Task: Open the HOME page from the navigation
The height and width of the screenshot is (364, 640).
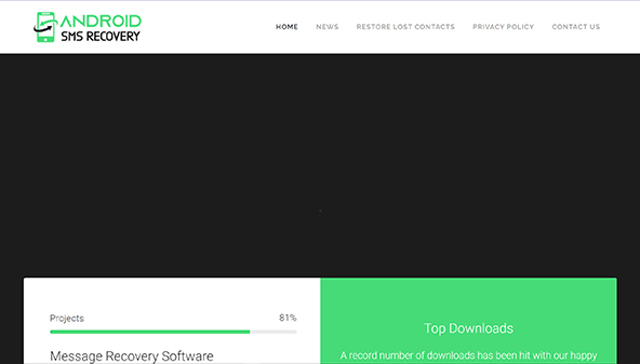Action: 287,26
